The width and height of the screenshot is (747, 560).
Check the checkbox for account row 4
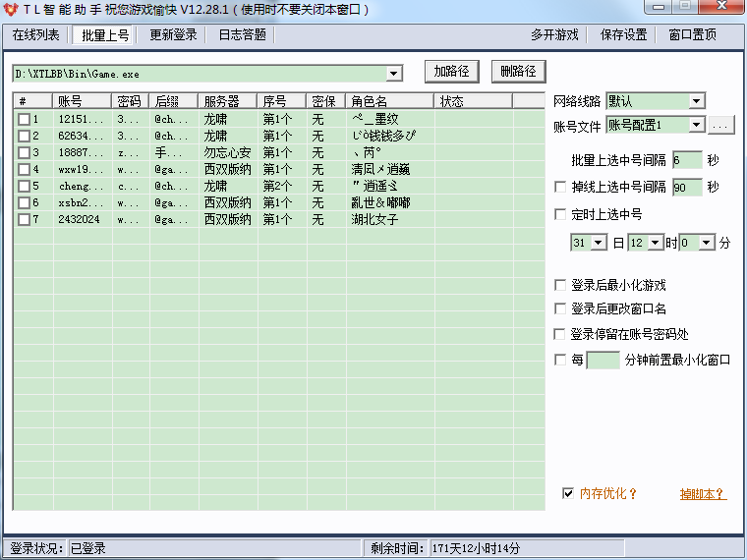click(x=24, y=169)
